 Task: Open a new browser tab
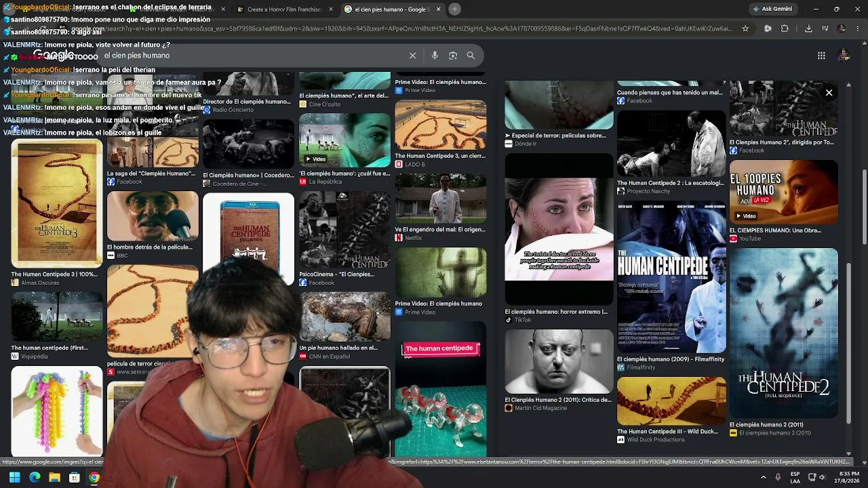coord(454,9)
